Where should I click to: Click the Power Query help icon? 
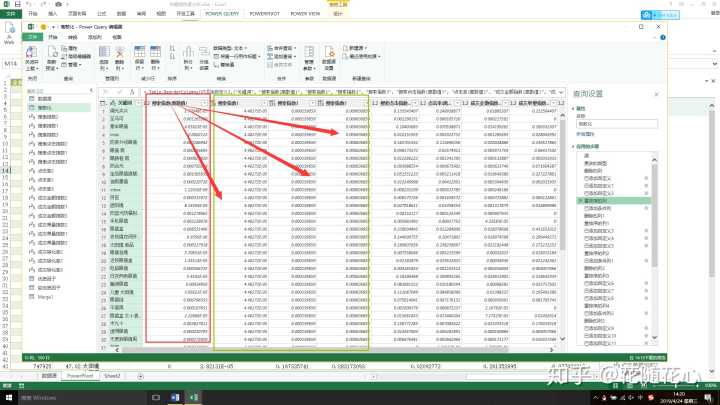661,35
